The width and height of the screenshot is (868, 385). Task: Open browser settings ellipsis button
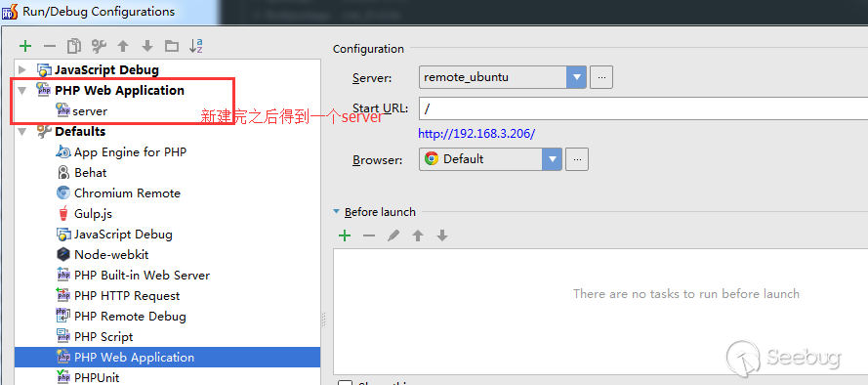(577, 159)
